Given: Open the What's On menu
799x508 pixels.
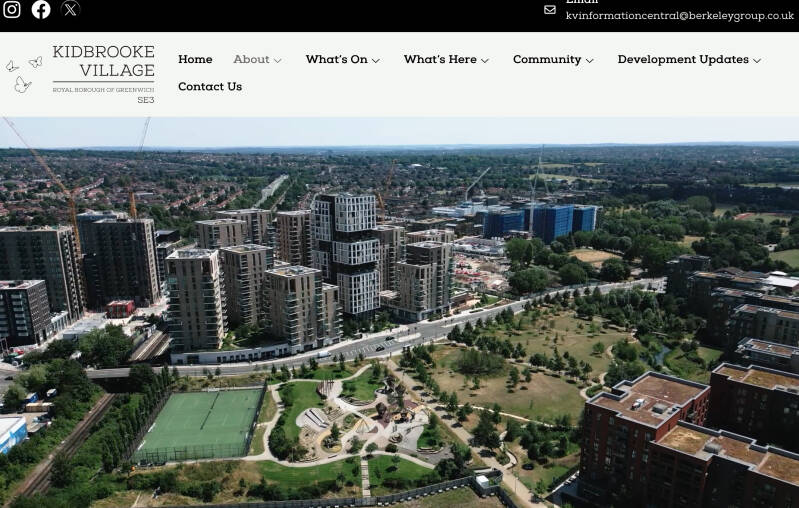Looking at the screenshot, I should 336,59.
